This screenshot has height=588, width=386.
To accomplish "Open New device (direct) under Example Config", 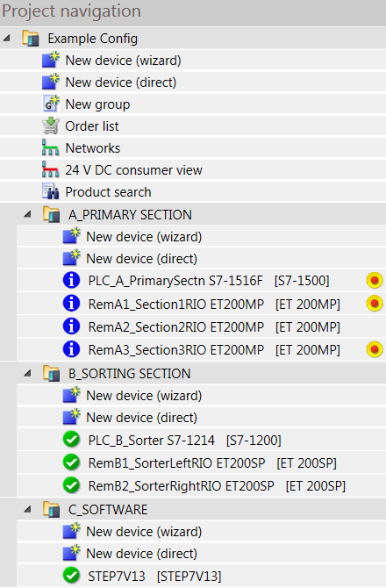I will [121, 82].
